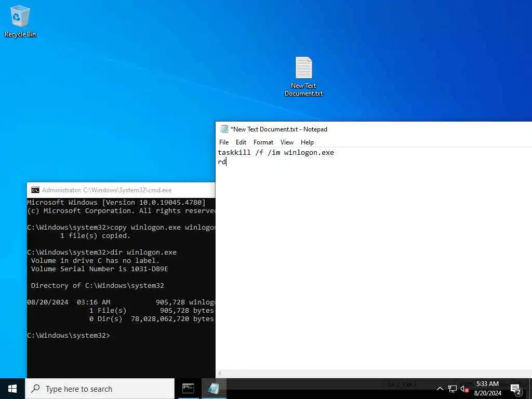The width and height of the screenshot is (532, 399).
Task: Click the '1 File(s) 905,728 bytes' line
Action: click(152, 311)
